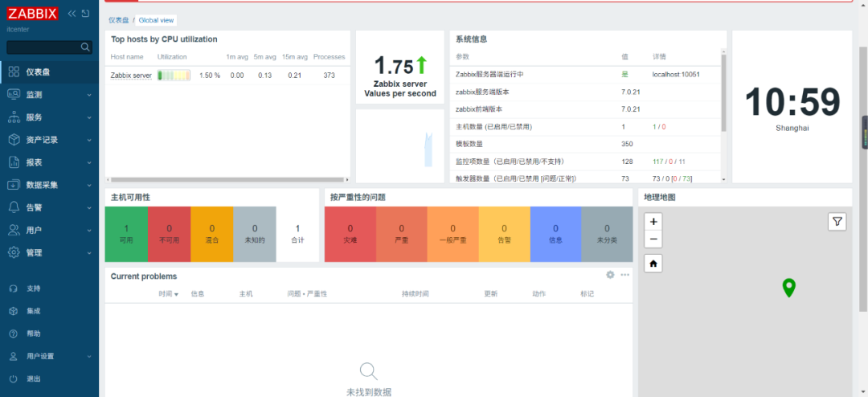Viewport: 868px width, 397px height.
Task: Click the Top hosts horizontal scrollbar
Action: tap(226, 179)
